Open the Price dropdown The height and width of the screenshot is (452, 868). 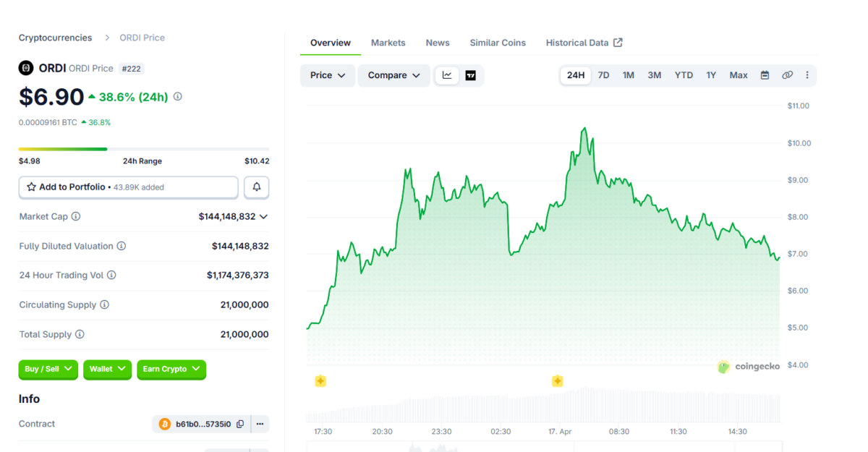coord(327,74)
